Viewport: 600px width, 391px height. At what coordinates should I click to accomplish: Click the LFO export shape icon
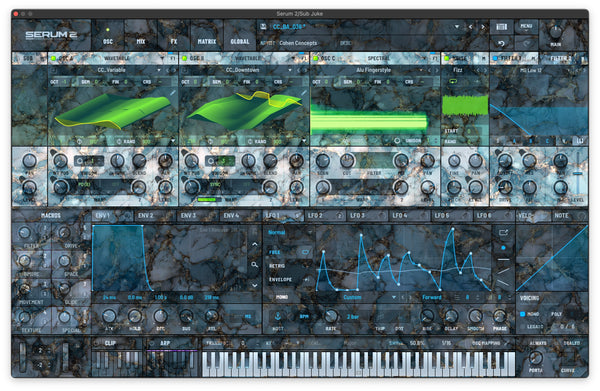[x=503, y=232]
